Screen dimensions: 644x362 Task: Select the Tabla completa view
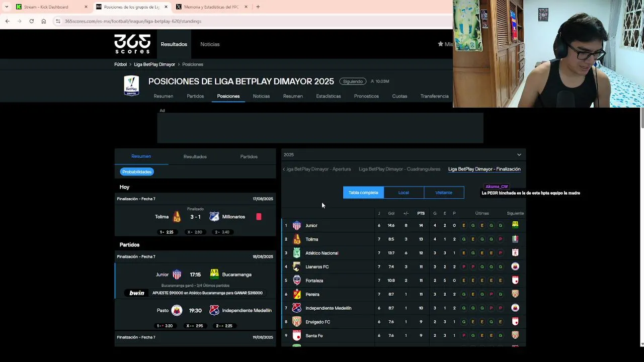363,193
